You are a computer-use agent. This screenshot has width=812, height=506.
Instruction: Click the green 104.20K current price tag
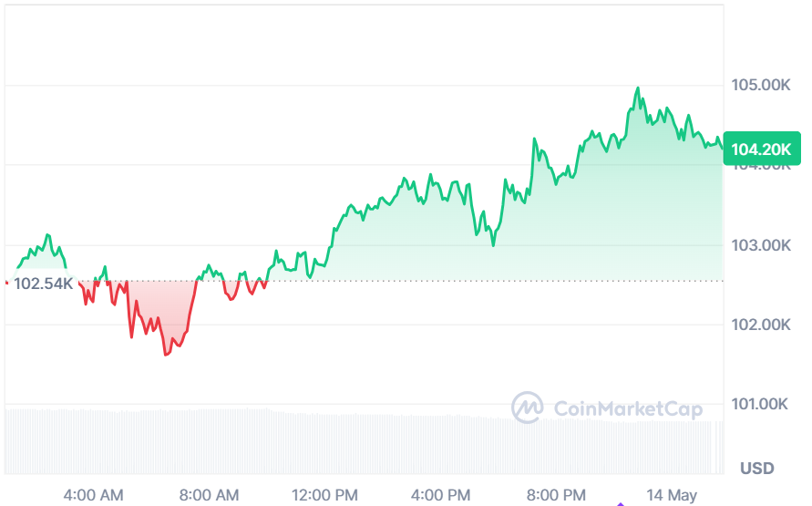coord(761,150)
